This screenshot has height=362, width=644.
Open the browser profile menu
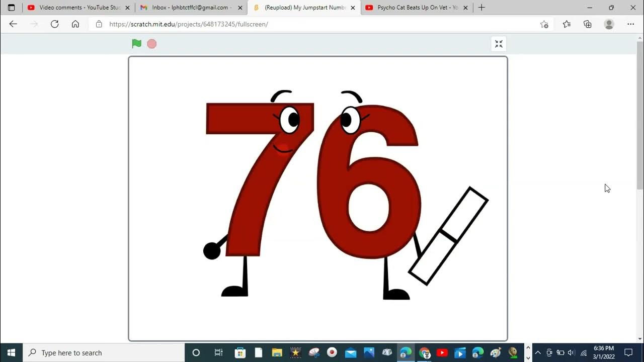pyautogui.click(x=609, y=24)
